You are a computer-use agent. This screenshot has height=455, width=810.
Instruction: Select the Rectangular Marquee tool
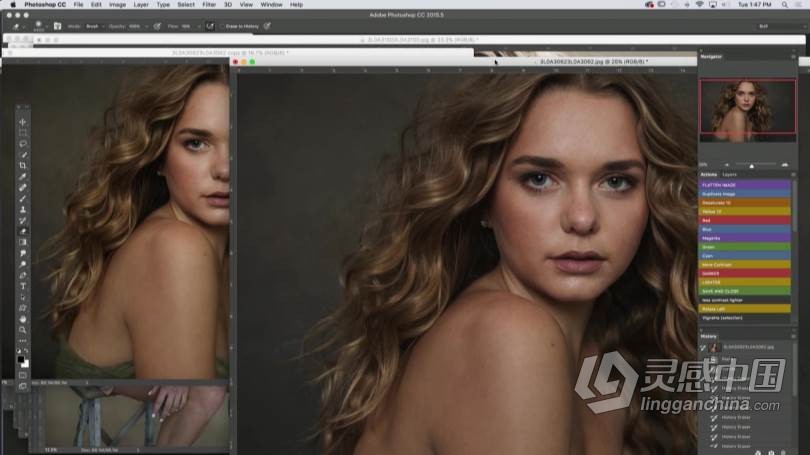(x=23, y=133)
